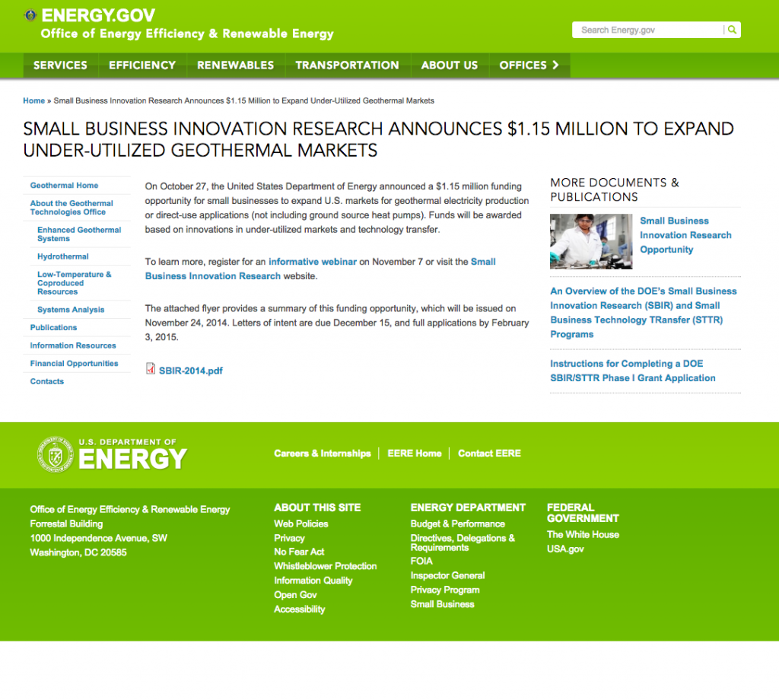Follow the informative webinar link
Viewport: 779px width, 700px height.
click(313, 262)
